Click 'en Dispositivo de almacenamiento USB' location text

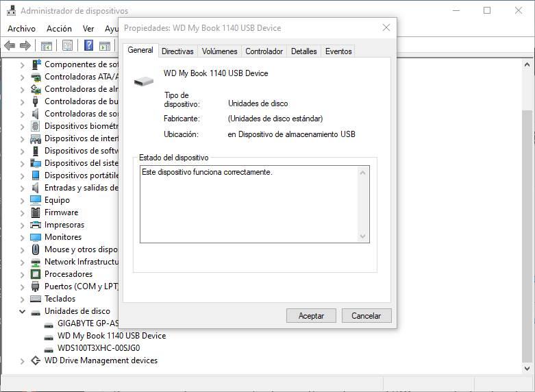point(291,134)
